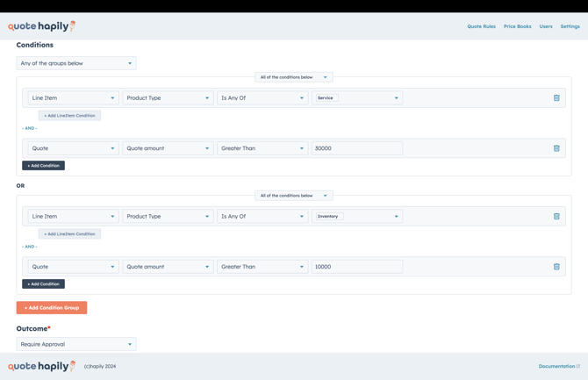
Task: Click the quote hapily logo in header
Action: 41,26
